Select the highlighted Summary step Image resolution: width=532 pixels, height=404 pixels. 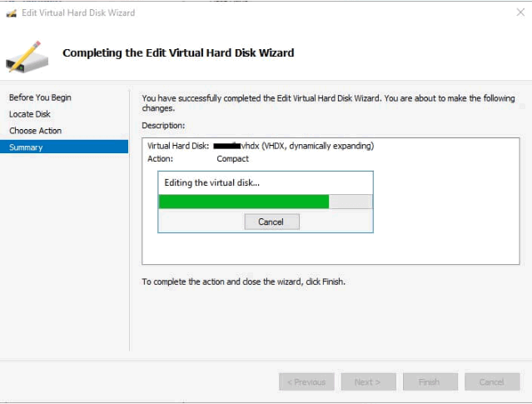point(26,147)
